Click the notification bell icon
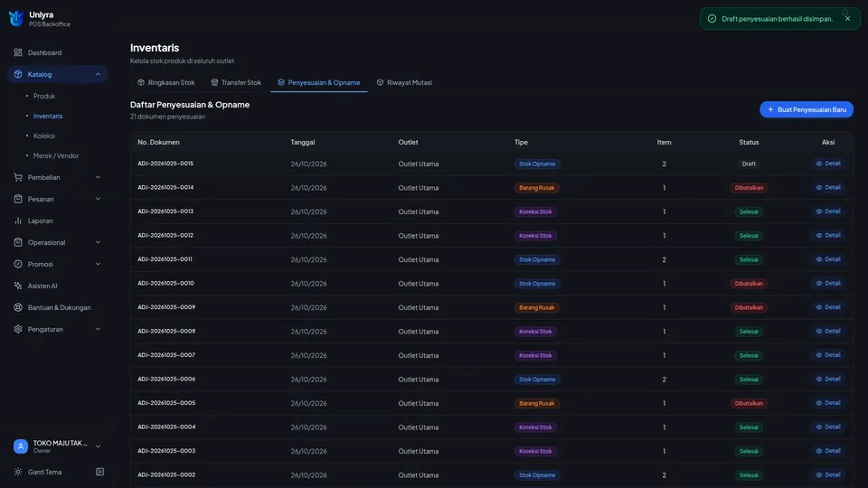Screen dimensions: 868x488 (845, 12)
